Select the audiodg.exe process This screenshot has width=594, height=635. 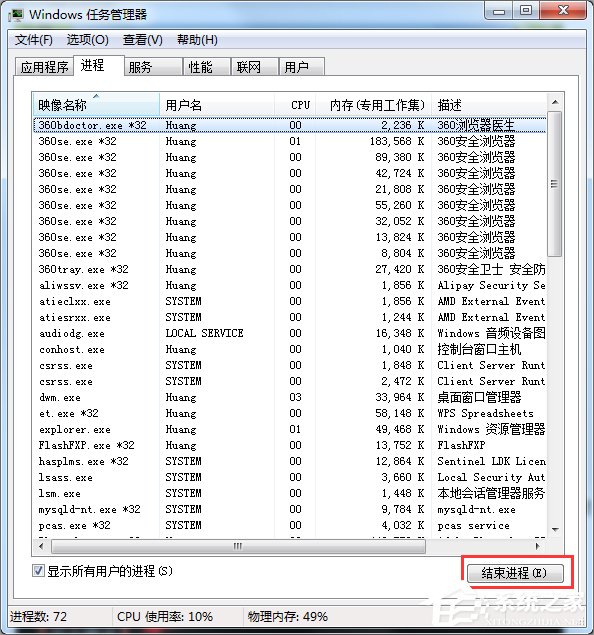(x=290, y=333)
